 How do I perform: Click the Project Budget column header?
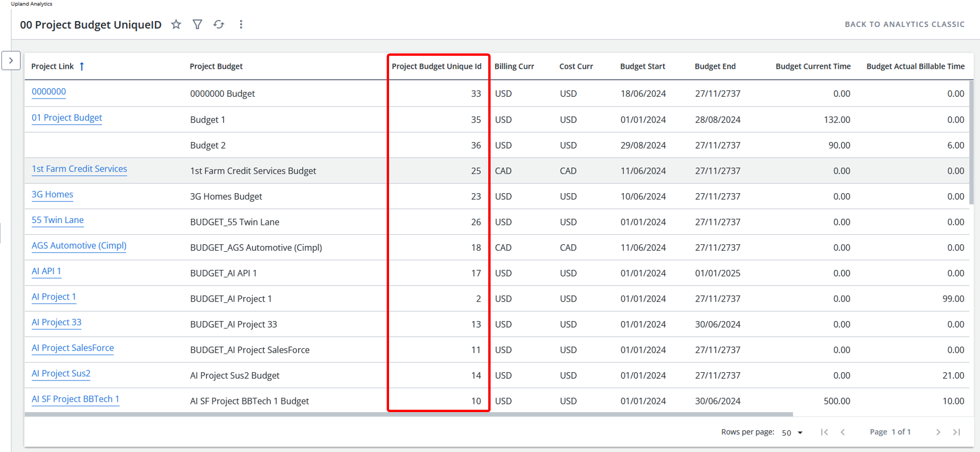point(216,66)
